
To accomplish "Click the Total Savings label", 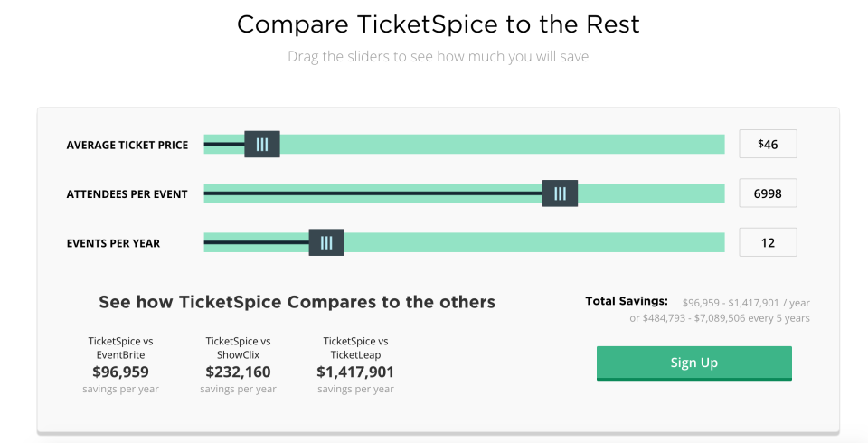I will click(627, 301).
